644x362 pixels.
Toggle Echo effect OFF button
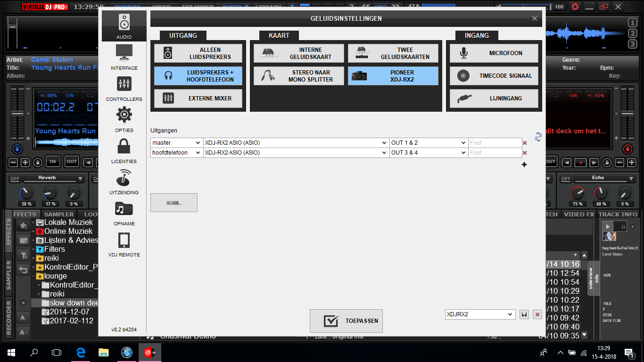tap(566, 179)
